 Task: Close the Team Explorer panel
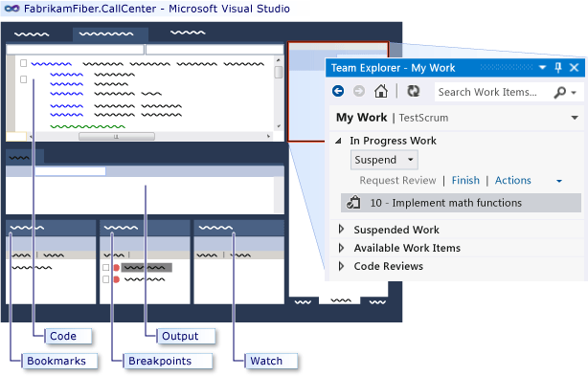574,68
